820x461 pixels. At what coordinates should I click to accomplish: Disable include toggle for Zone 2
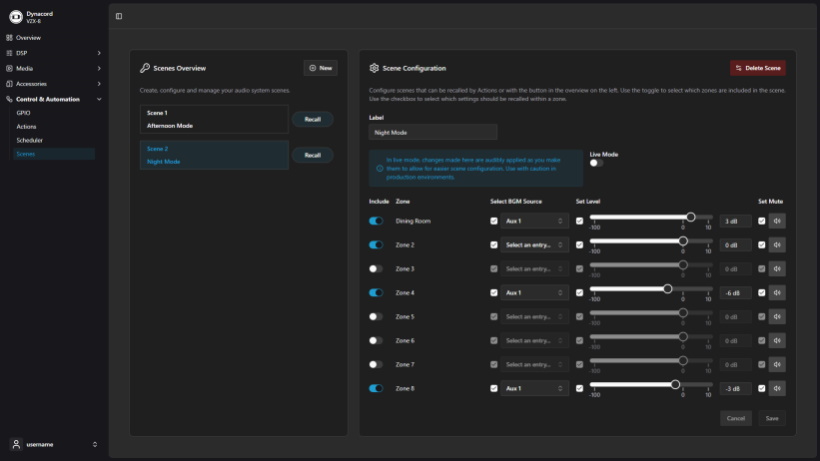376,245
